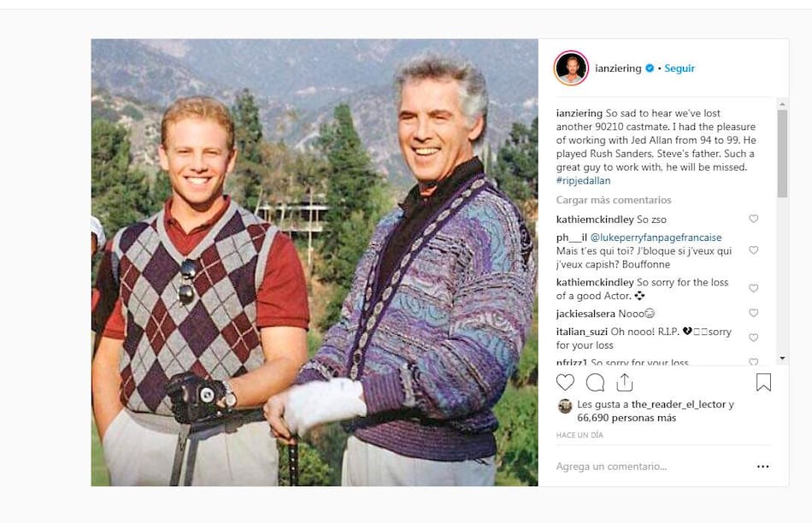Click the comments scrollbar down arrow
Viewport: 812px width, 523px height.
[782, 358]
